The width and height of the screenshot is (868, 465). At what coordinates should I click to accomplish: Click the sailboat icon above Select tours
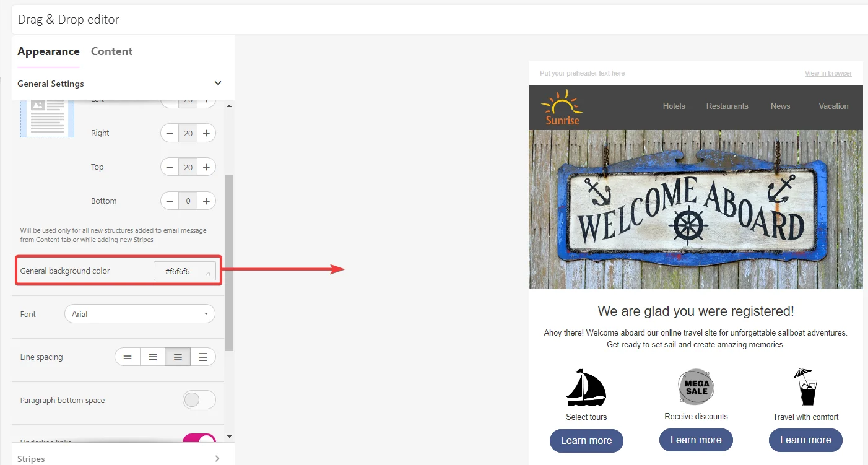click(x=586, y=388)
